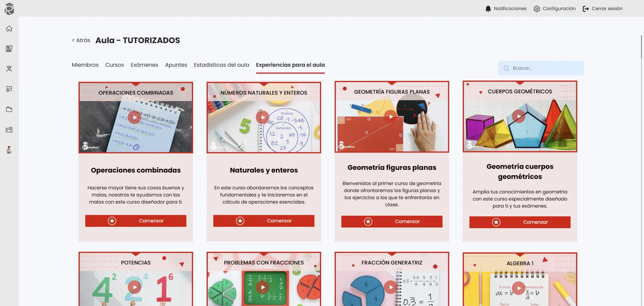Open Notificaciones bell icon

488,9
